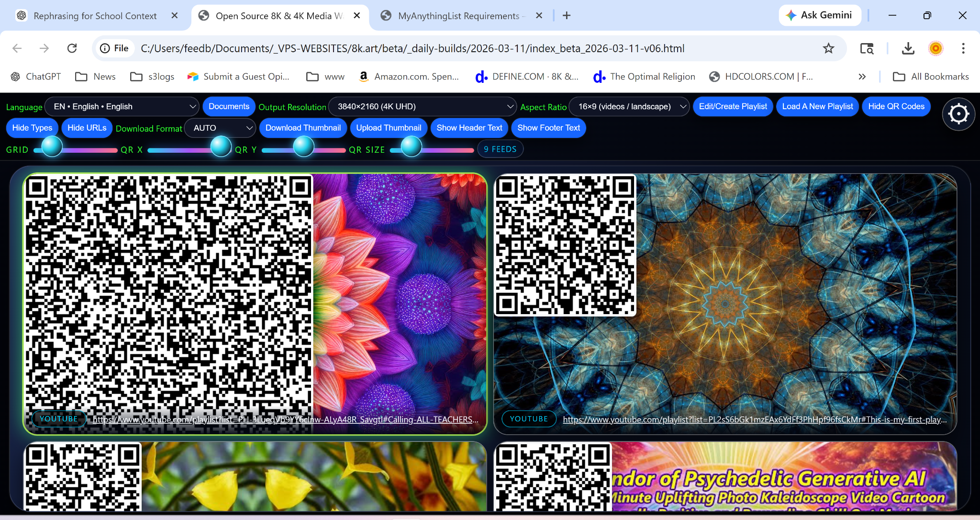The width and height of the screenshot is (980, 520).
Task: Show more bookmarks via double-chevron icon
Action: [862, 77]
